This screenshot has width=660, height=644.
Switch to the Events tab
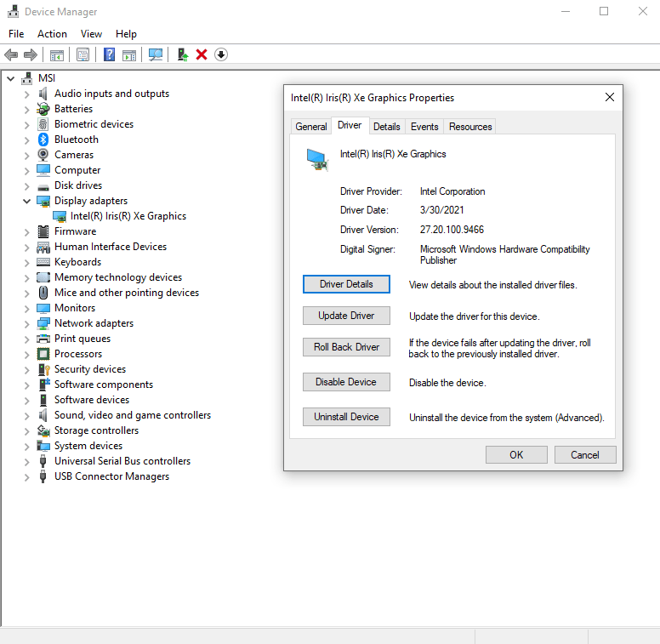424,126
